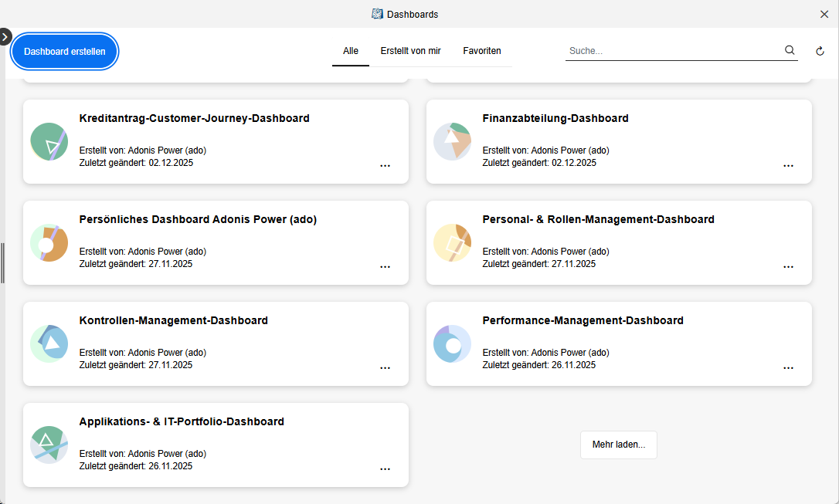839x504 pixels.
Task: Open the Finanzabteilung-Dashboard title
Action: [x=555, y=118]
